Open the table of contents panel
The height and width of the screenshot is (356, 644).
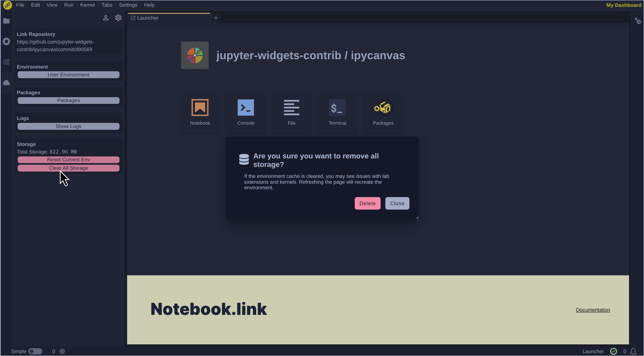pyautogui.click(x=6, y=62)
